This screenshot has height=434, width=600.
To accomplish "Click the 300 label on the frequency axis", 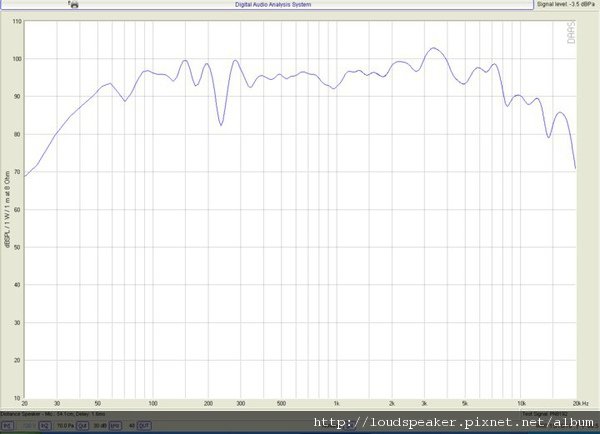I will tap(241, 404).
